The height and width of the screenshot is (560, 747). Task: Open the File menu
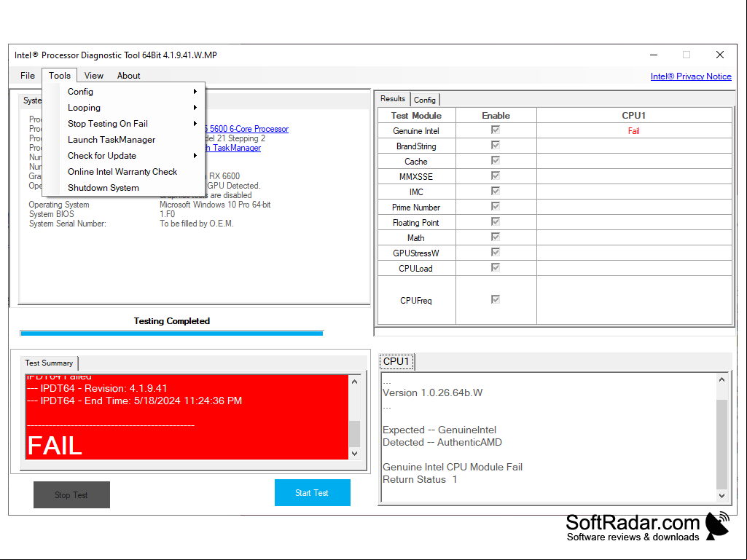[28, 76]
